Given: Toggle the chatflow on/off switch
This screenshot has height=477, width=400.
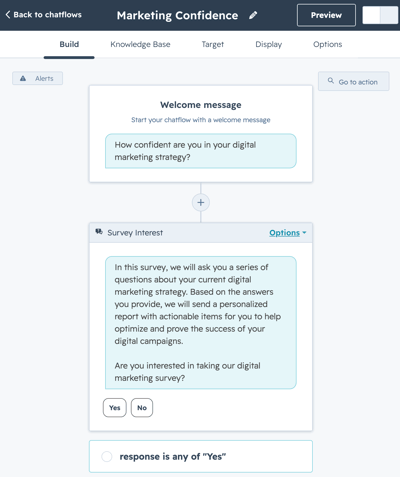Looking at the screenshot, I should (x=380, y=15).
